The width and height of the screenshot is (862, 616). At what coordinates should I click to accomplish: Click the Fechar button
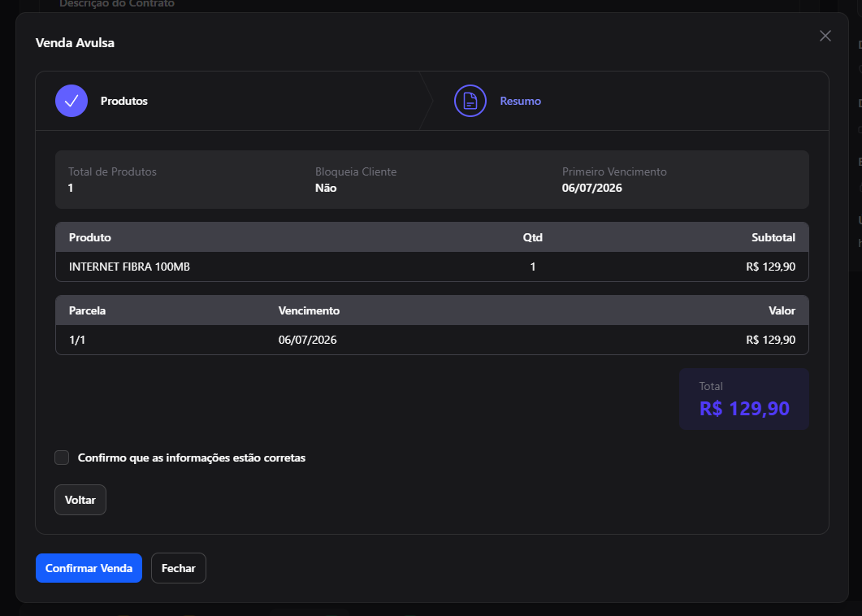179,568
